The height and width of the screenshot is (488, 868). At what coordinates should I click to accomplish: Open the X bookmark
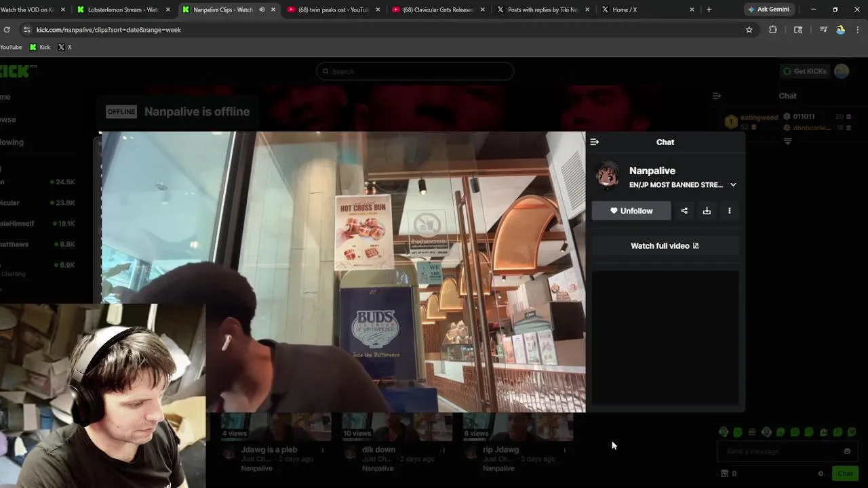point(65,47)
